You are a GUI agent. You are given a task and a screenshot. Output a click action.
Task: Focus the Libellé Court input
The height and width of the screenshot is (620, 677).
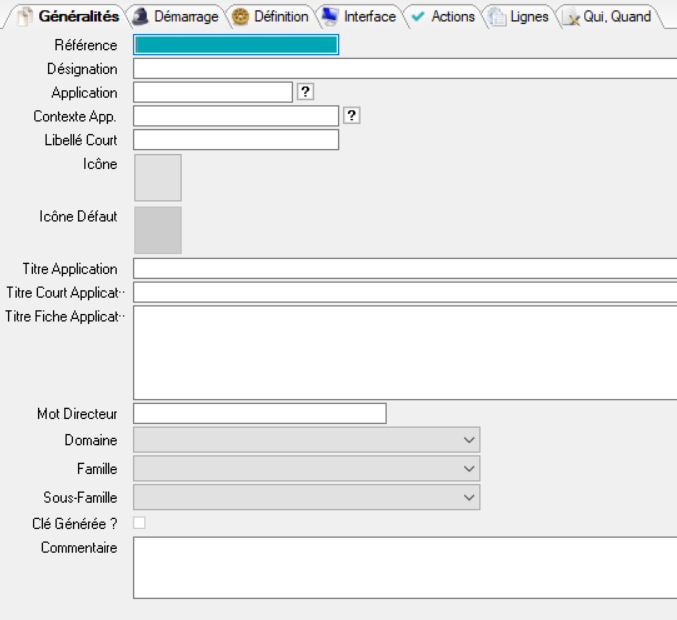[x=235, y=140]
